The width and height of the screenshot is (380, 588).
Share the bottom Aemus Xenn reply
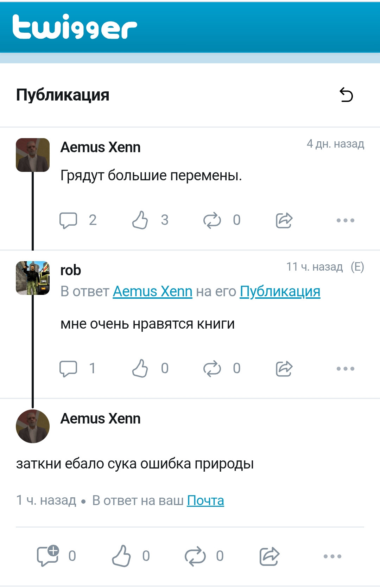point(270,556)
